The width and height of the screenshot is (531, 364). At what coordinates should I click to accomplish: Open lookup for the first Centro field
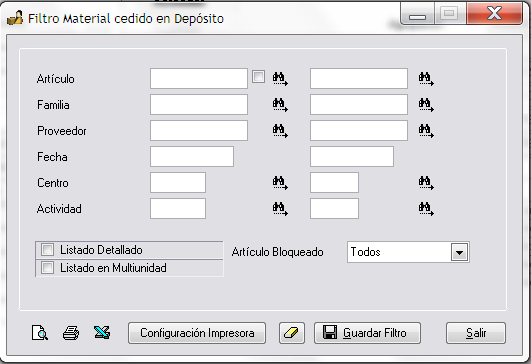(280, 183)
